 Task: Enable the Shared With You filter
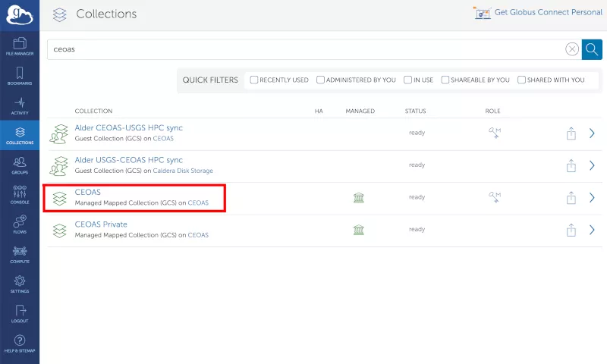pos(521,80)
